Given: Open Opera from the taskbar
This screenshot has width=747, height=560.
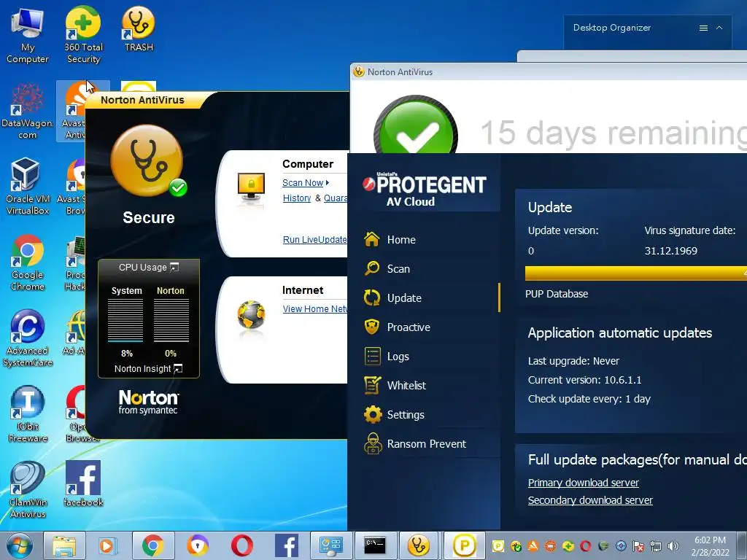Looking at the screenshot, I should 242,545.
